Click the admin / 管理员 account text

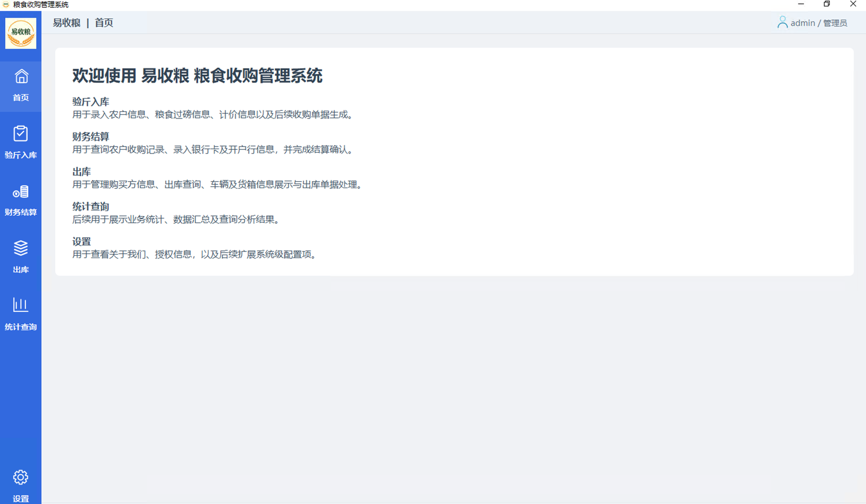(819, 23)
